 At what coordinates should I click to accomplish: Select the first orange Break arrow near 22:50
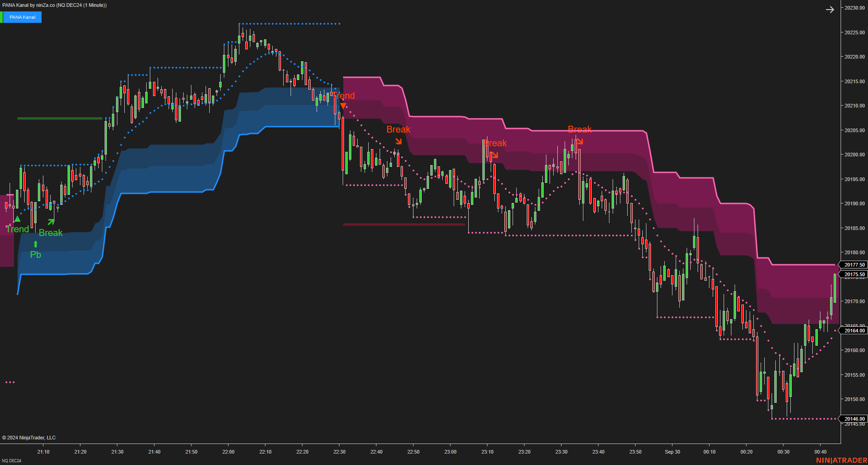pos(399,141)
